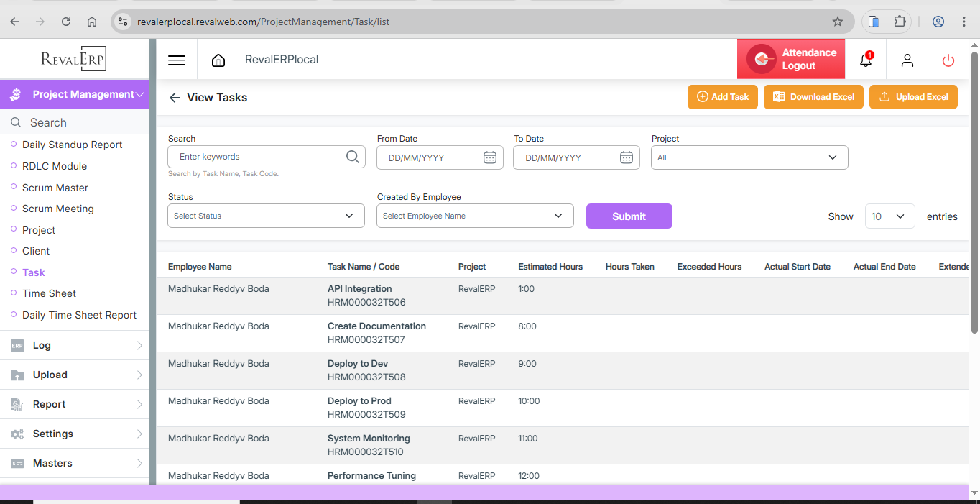The width and height of the screenshot is (980, 504).
Task: Click the search magnifier in keywords field
Action: click(x=353, y=157)
